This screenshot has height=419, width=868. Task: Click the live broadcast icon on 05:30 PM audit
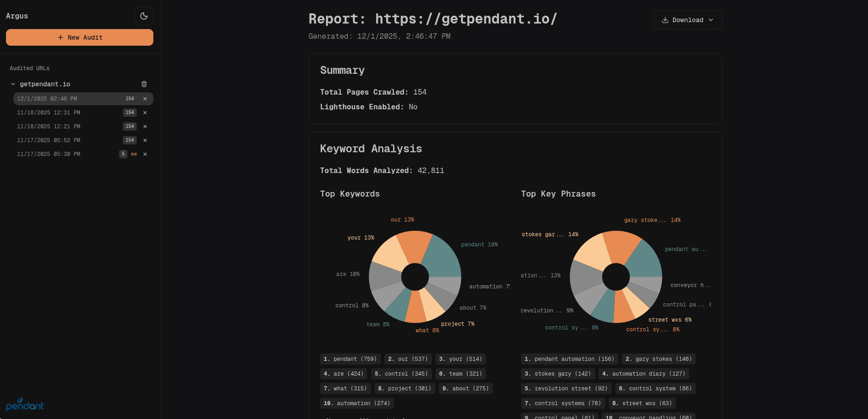[x=134, y=154]
